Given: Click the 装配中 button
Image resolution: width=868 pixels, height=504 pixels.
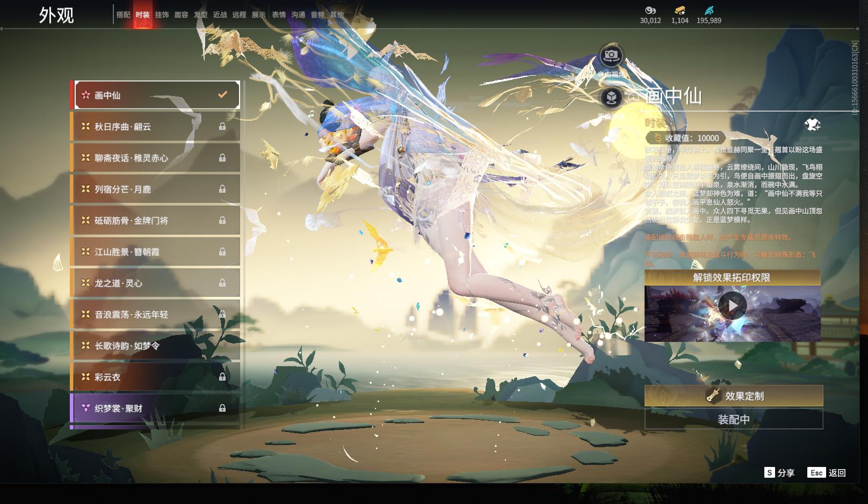Looking at the screenshot, I should tap(733, 419).
